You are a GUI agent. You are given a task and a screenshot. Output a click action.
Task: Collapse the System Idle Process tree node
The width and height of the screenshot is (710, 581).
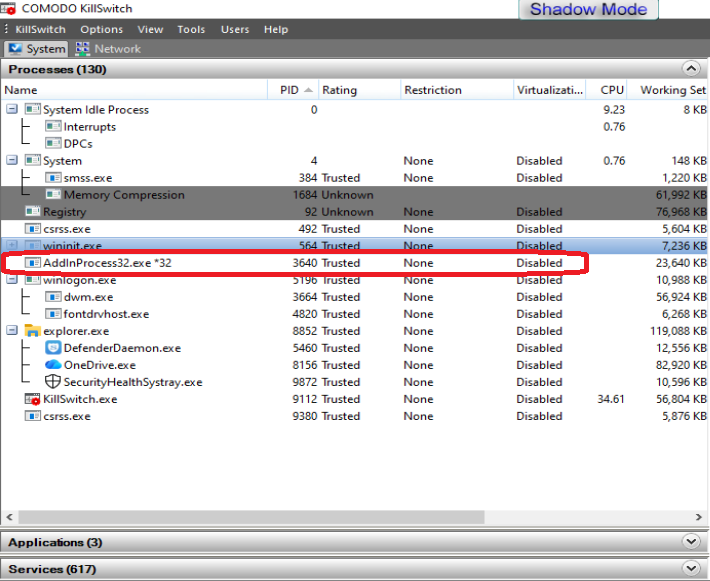coord(12,109)
